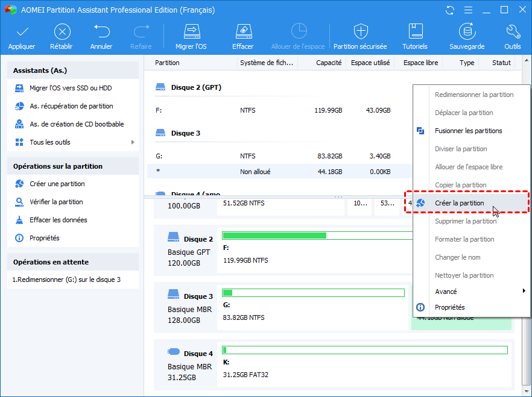Click the Appliquer checkmark icon
The width and height of the screenshot is (532, 397).
tap(22, 32)
